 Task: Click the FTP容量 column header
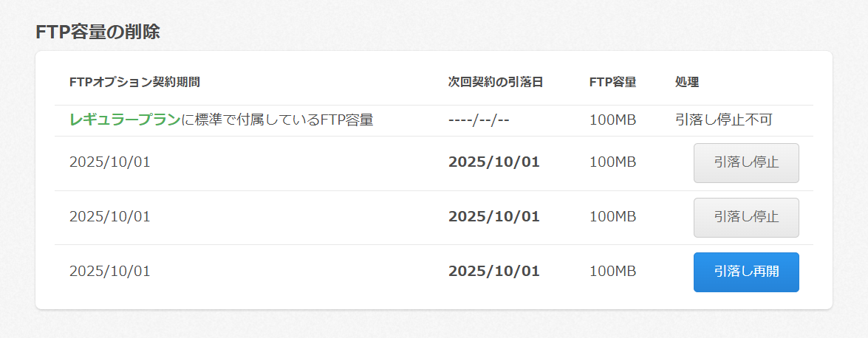(612, 82)
